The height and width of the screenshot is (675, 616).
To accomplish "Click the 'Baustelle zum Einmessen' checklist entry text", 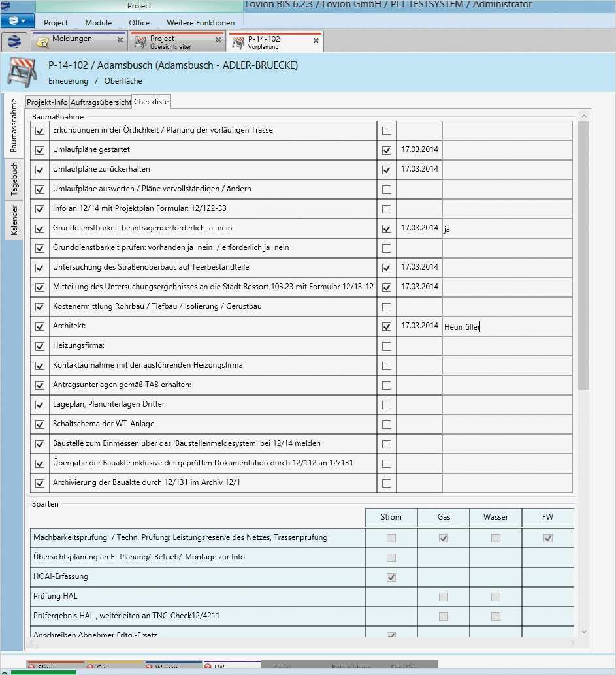I will click(x=187, y=443).
